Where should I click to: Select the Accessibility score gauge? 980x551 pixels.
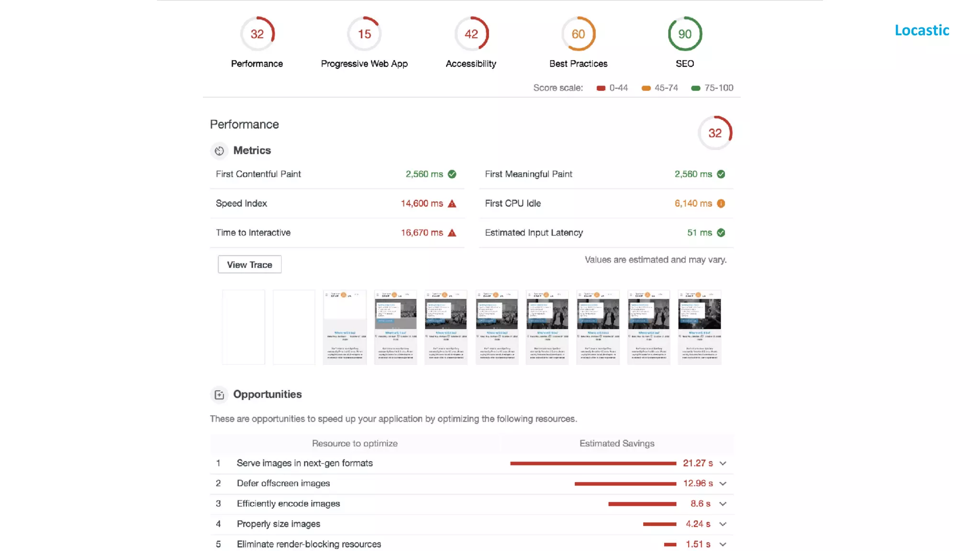471,34
